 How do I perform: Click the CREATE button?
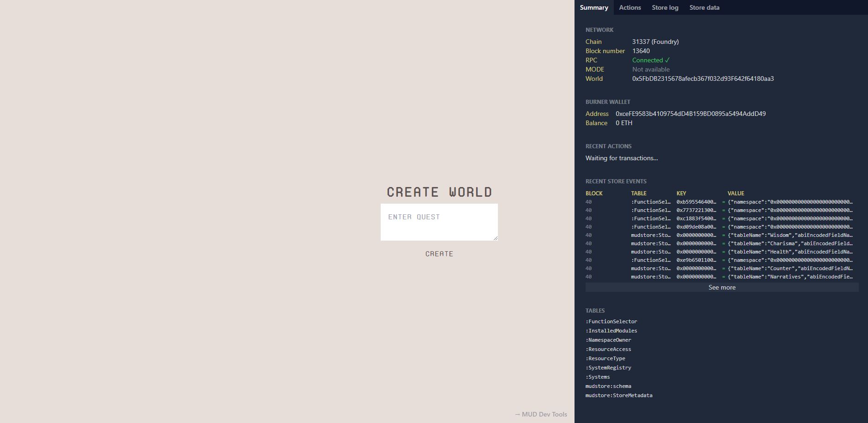click(439, 254)
